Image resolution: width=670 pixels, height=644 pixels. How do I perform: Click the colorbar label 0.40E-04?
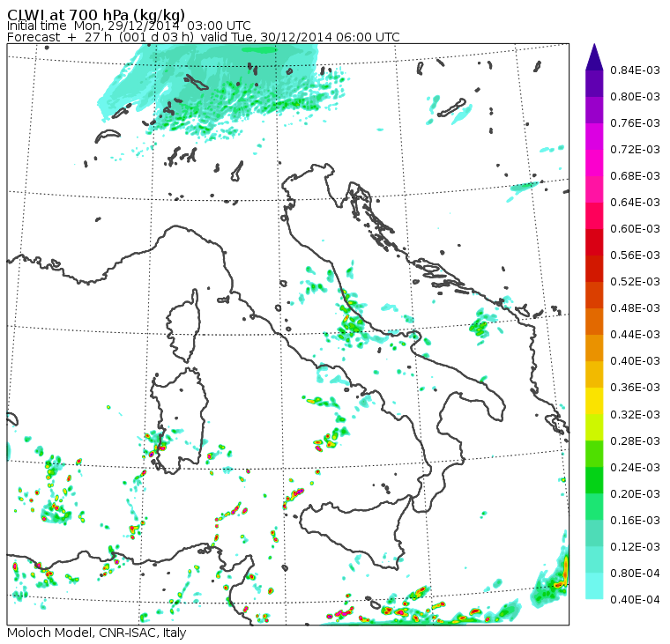[x=635, y=600]
